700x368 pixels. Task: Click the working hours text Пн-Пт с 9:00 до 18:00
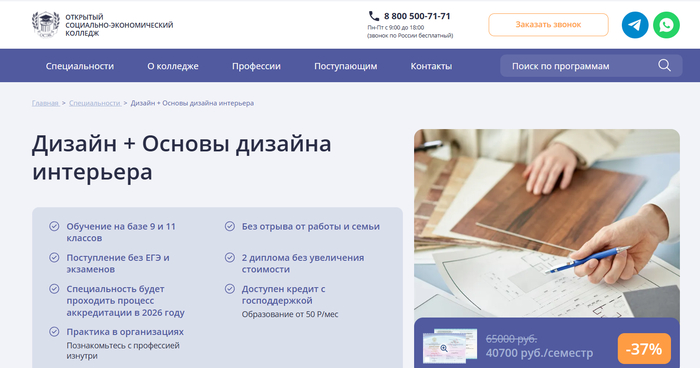click(x=396, y=28)
